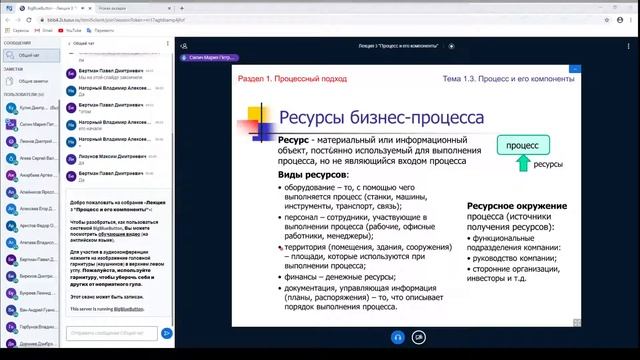Open the browser profile icon
The width and height of the screenshot is (640, 360).
tap(620, 20)
